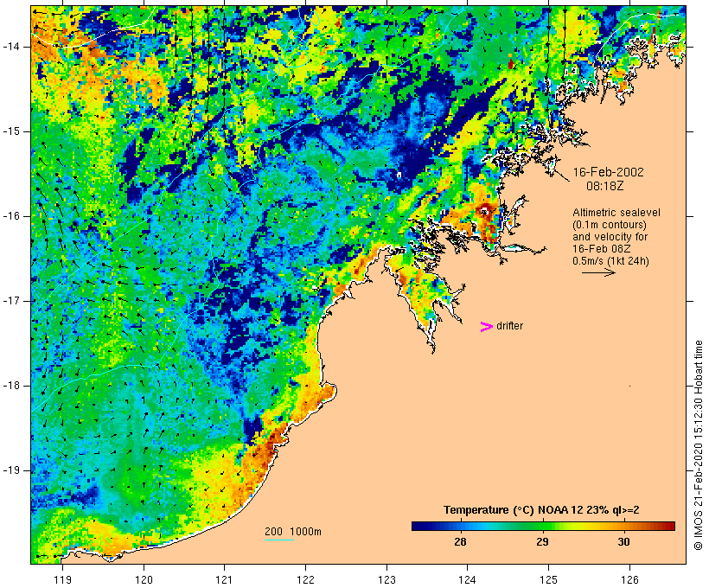The width and height of the screenshot is (709, 588).
Task: Click the 'Altimetric sealevel' text line
Action: pyautogui.click(x=616, y=213)
